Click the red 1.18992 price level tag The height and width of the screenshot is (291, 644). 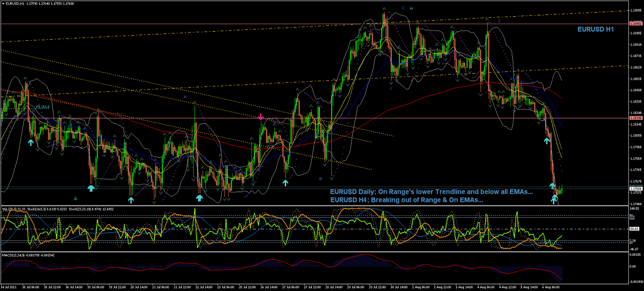tap(636, 23)
